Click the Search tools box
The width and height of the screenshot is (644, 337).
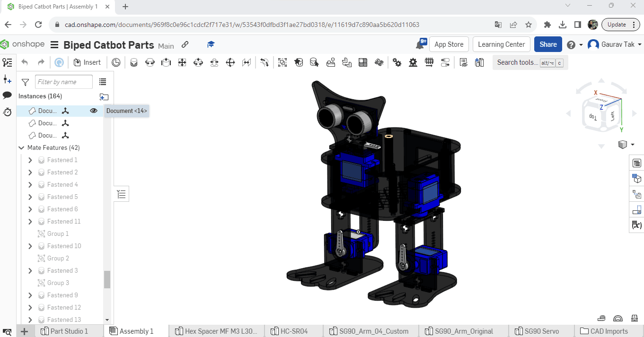click(x=530, y=62)
